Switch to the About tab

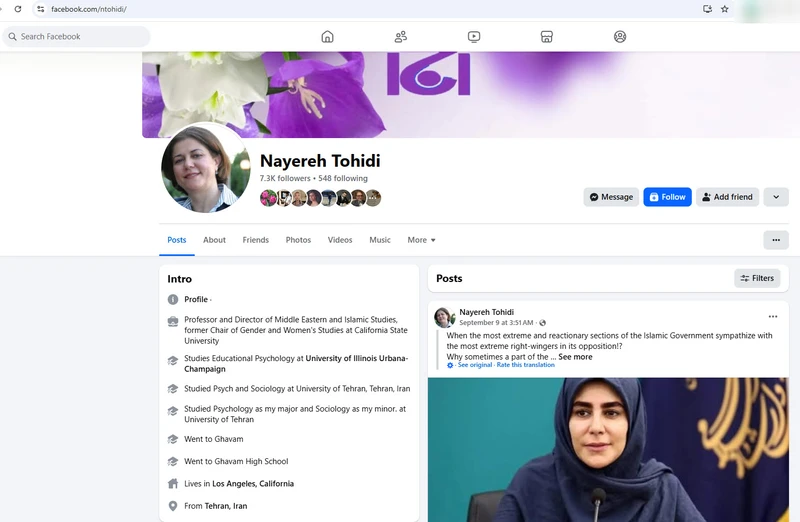point(214,240)
